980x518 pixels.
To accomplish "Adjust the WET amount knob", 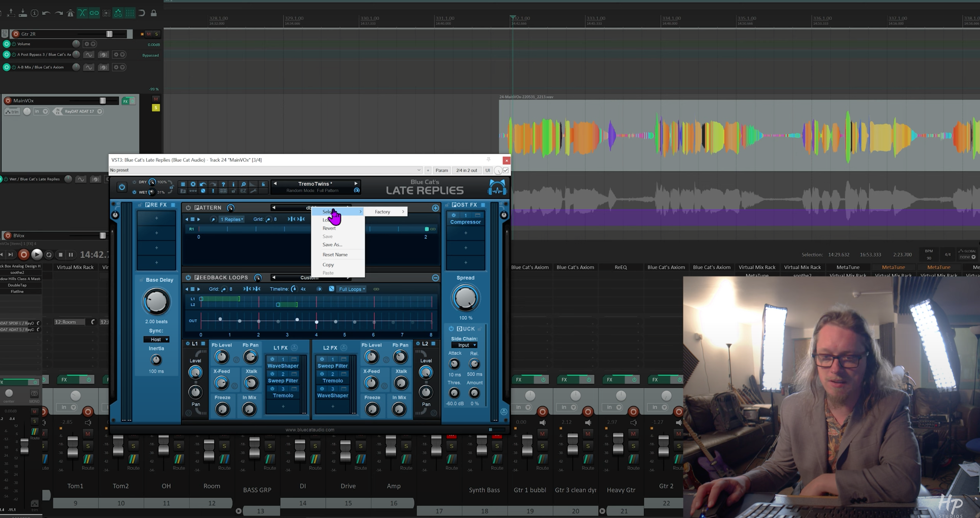I will pos(152,192).
